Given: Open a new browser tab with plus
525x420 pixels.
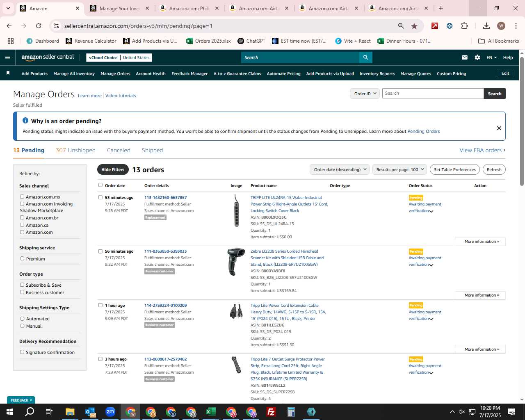Looking at the screenshot, I should pyautogui.click(x=441, y=8).
